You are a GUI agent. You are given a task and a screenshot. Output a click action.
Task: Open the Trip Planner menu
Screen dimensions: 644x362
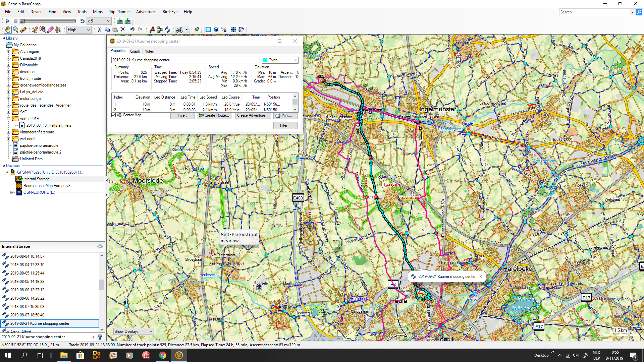pos(119,12)
